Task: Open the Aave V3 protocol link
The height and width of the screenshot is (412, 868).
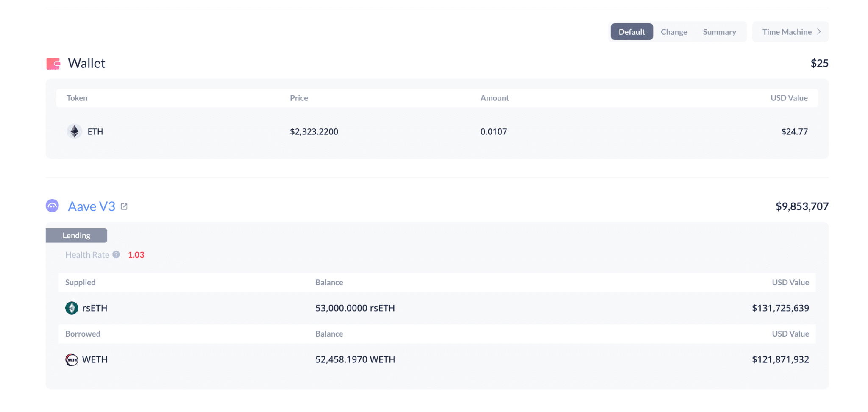Action: 92,206
